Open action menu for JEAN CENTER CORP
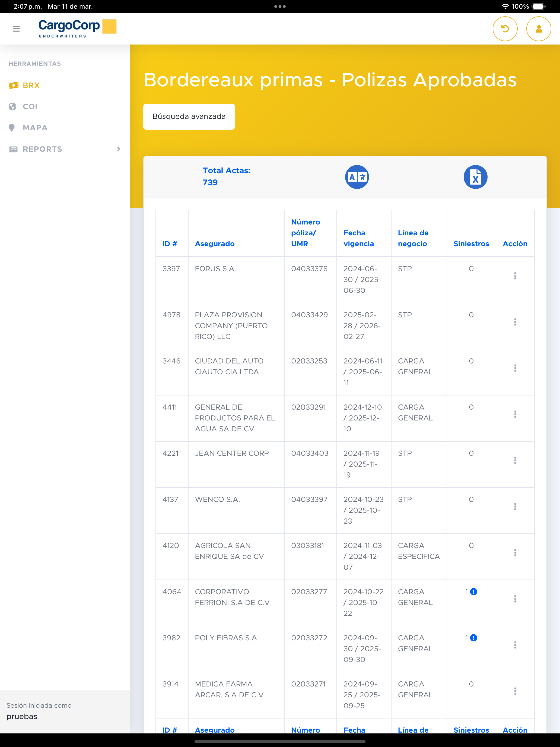The width and height of the screenshot is (560, 747). [515, 460]
